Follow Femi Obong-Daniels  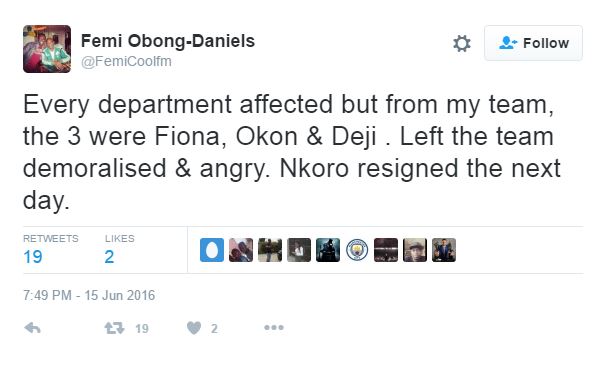click(x=533, y=43)
